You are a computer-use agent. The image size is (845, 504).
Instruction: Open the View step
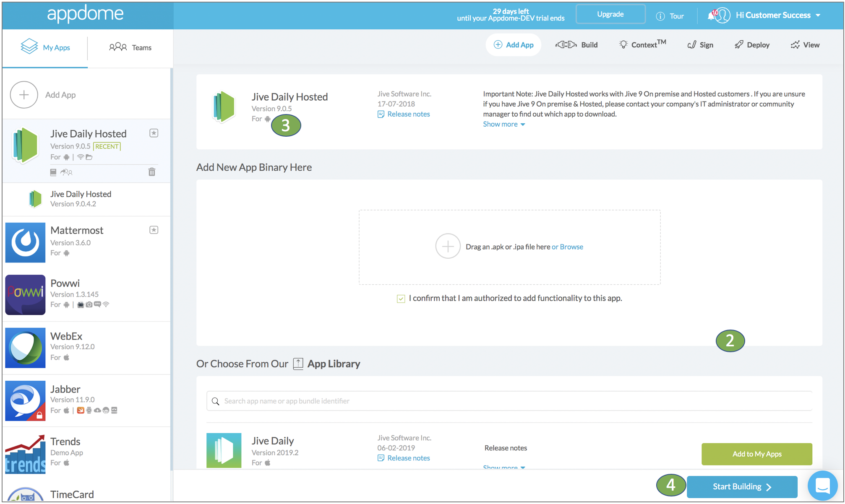805,45
